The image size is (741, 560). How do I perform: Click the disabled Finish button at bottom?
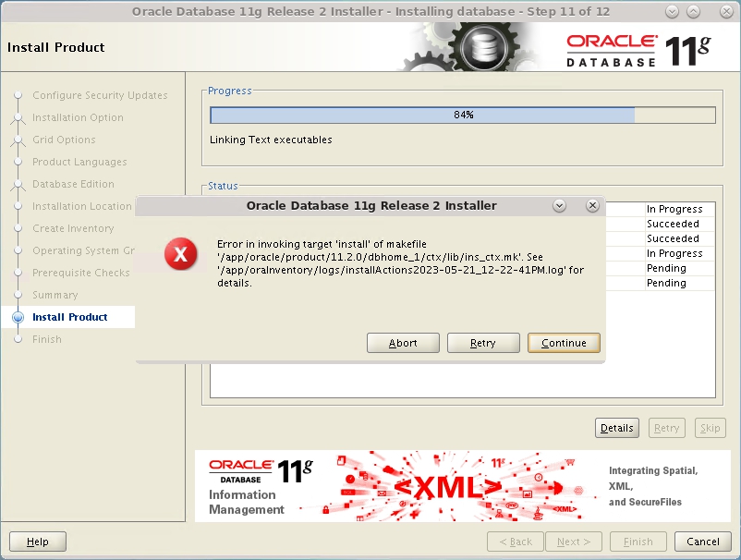point(638,542)
